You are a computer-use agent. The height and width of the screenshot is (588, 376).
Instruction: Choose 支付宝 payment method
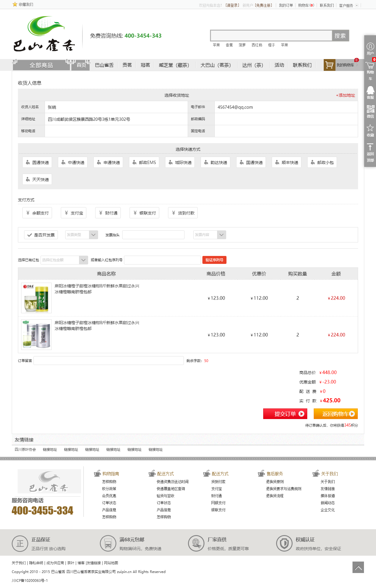tap(74, 213)
